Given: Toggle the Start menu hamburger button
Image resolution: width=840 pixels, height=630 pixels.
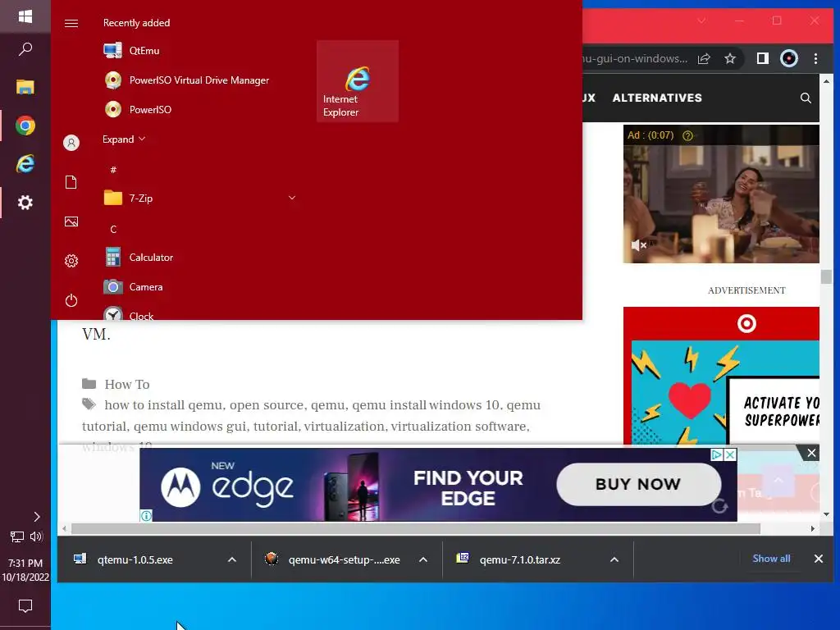Looking at the screenshot, I should tap(71, 23).
